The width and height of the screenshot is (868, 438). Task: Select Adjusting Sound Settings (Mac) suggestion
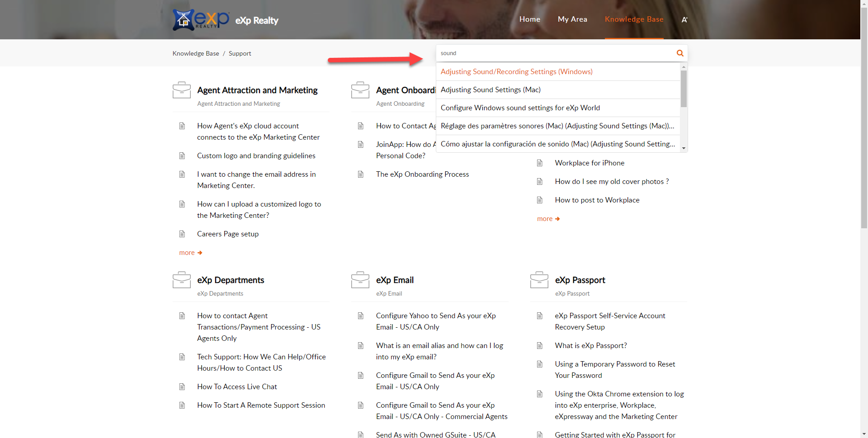pyautogui.click(x=558, y=89)
